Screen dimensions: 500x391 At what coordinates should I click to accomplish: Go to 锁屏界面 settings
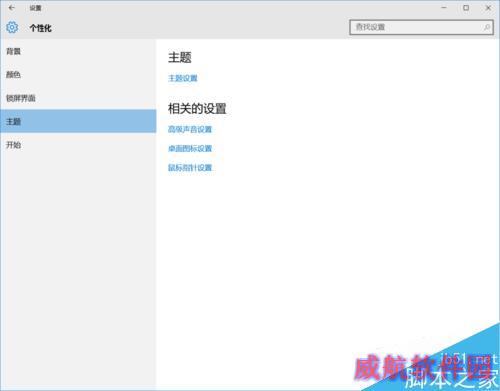pyautogui.click(x=78, y=98)
